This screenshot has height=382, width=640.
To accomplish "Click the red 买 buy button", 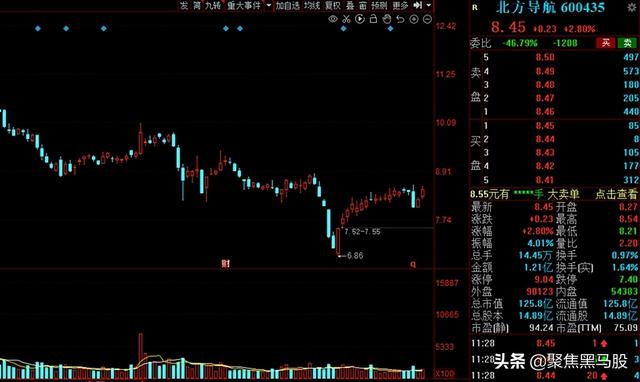I will coord(606,42).
